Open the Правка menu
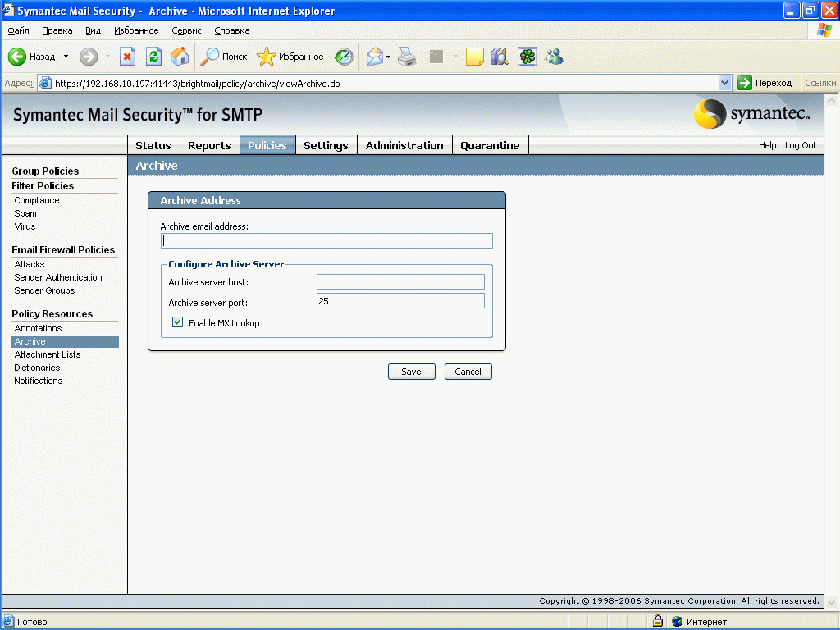840x630 pixels. (57, 30)
